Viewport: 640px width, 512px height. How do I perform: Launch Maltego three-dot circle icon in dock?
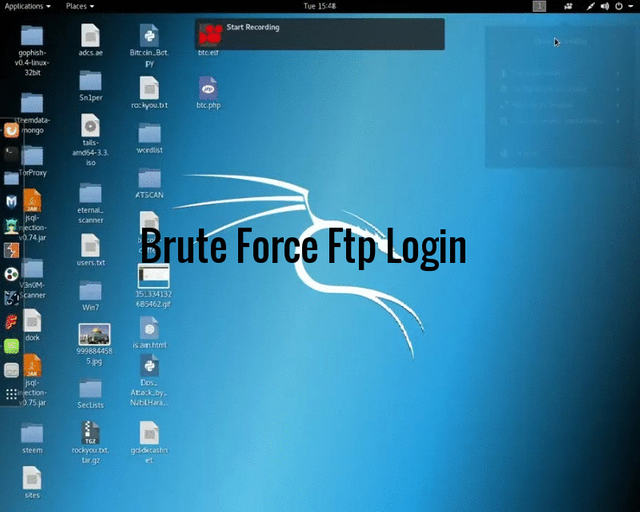[11, 274]
